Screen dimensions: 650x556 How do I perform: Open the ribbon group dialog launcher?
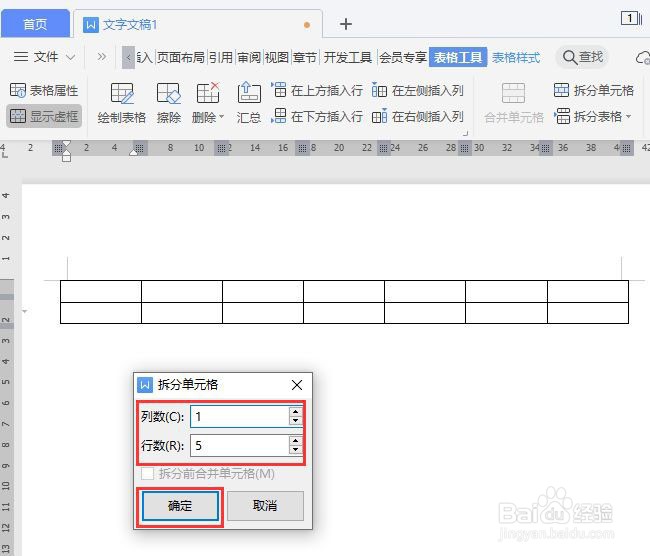point(465,133)
